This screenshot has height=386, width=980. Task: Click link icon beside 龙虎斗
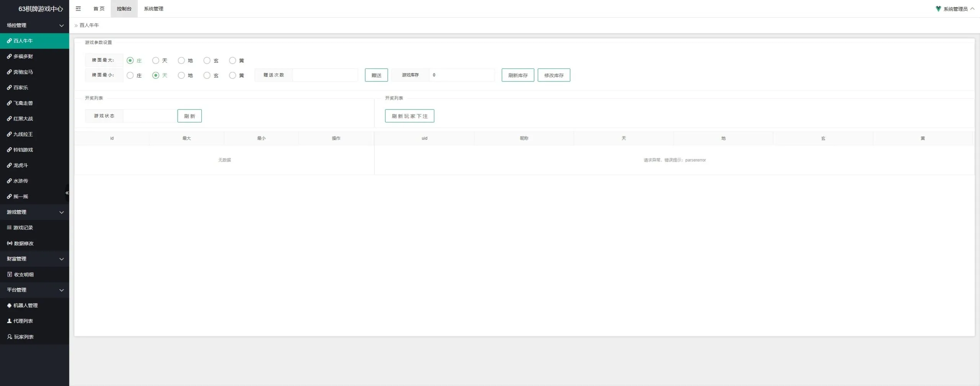[x=9, y=165]
